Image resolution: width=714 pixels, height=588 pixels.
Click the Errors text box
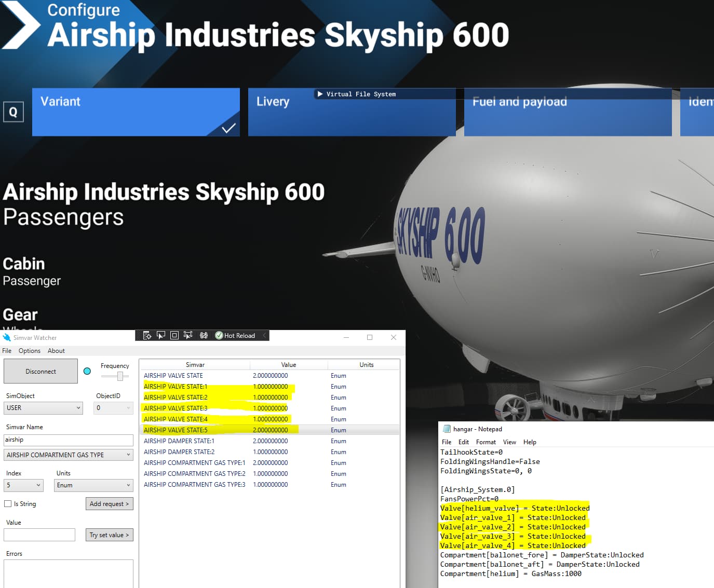pyautogui.click(x=69, y=573)
